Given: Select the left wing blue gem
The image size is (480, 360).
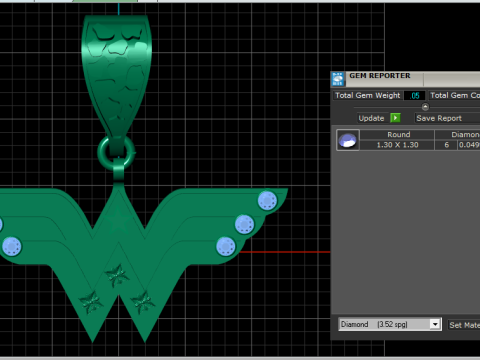Looking at the screenshot, I should coord(12,246).
